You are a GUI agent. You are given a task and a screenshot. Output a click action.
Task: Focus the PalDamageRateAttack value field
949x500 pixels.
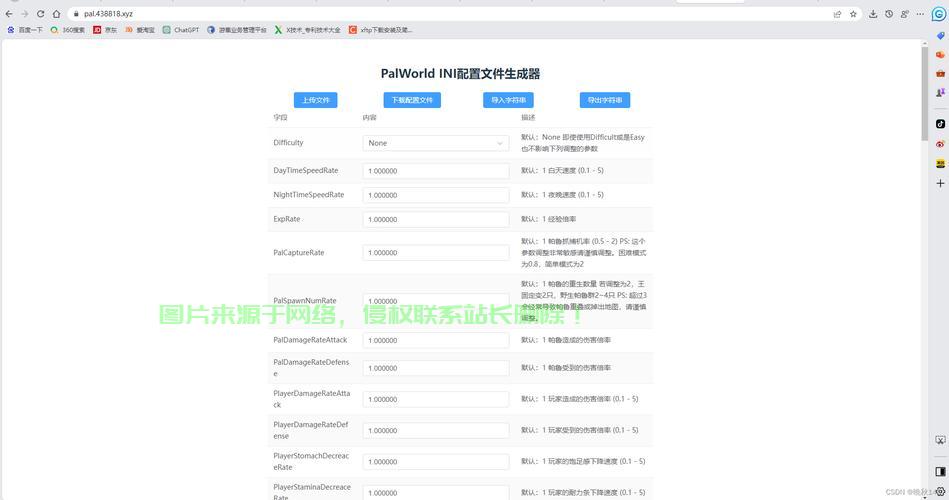pos(436,340)
